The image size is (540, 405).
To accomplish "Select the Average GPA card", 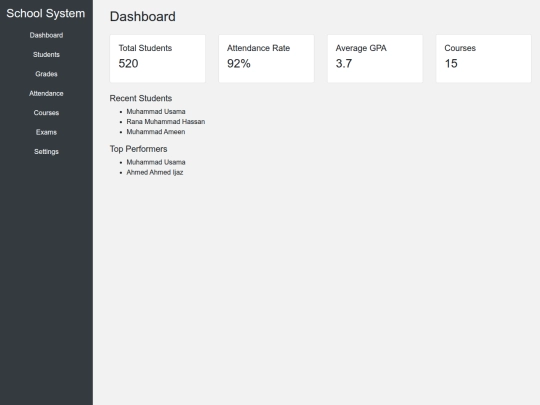I will coord(375,59).
